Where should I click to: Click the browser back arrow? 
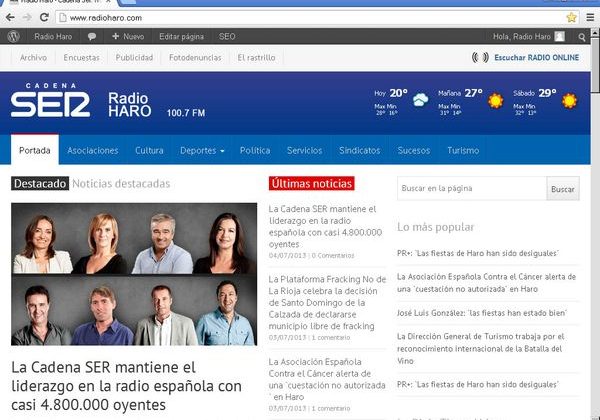point(9,18)
